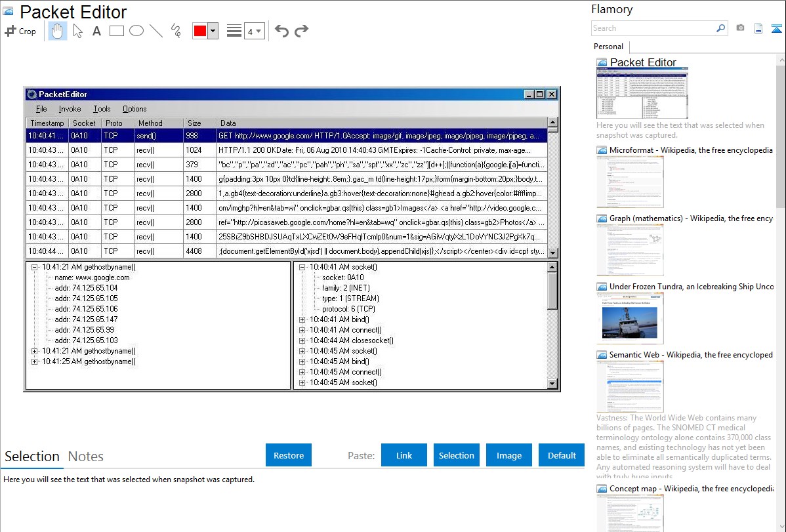Expand the 10:40:41 AM bind() node
Screen dimensions: 786x532
[302, 319]
